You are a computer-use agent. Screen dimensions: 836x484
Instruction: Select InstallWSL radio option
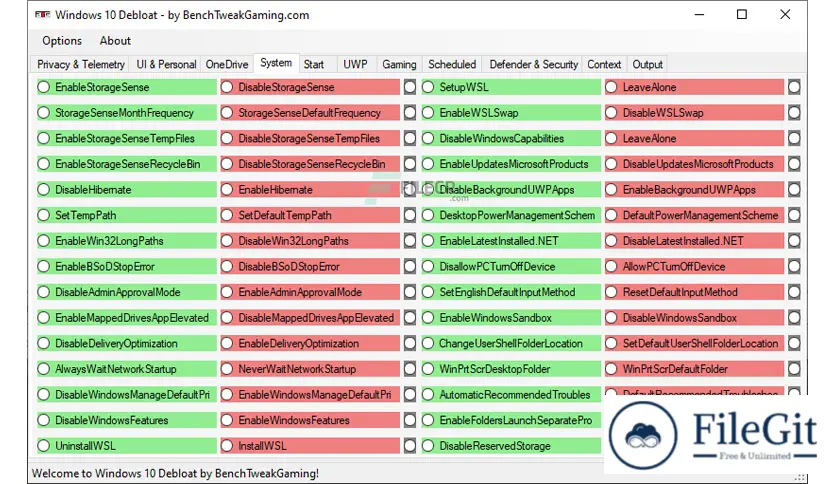coord(310,446)
